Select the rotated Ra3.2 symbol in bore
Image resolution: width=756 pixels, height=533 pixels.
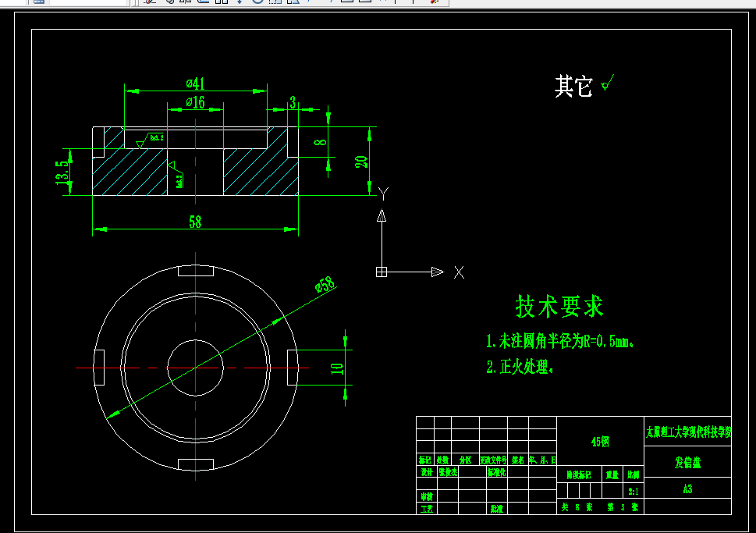click(x=176, y=175)
